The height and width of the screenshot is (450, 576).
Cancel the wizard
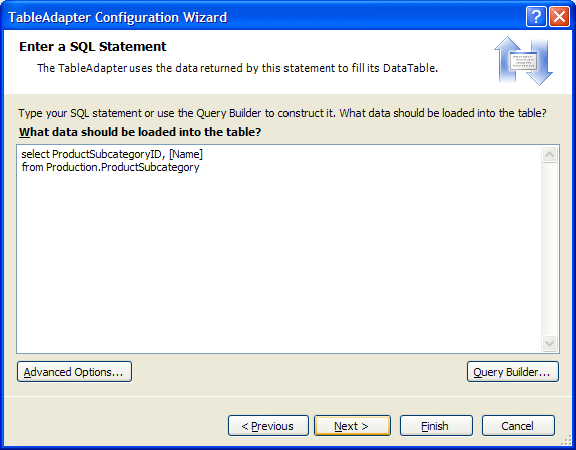tap(518, 426)
